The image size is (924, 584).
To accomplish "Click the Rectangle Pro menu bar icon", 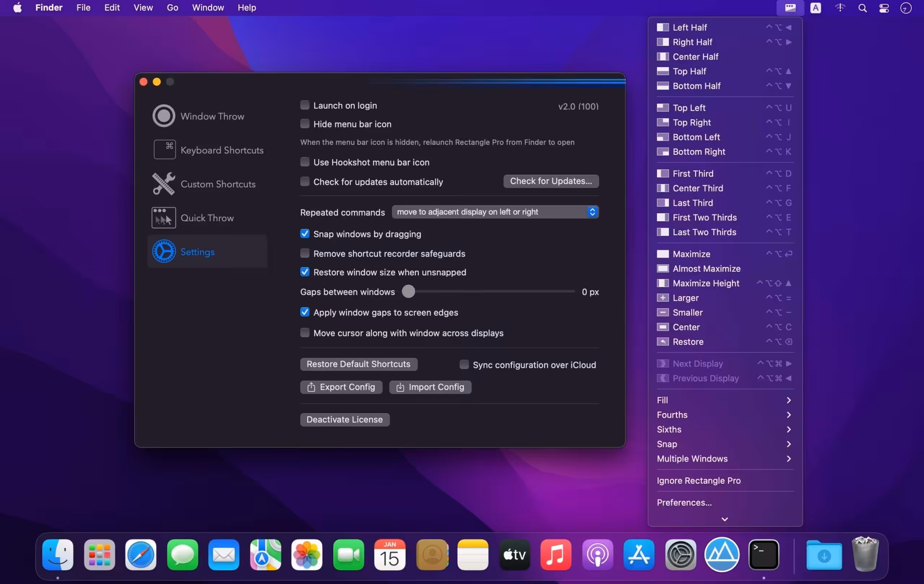I will [790, 8].
